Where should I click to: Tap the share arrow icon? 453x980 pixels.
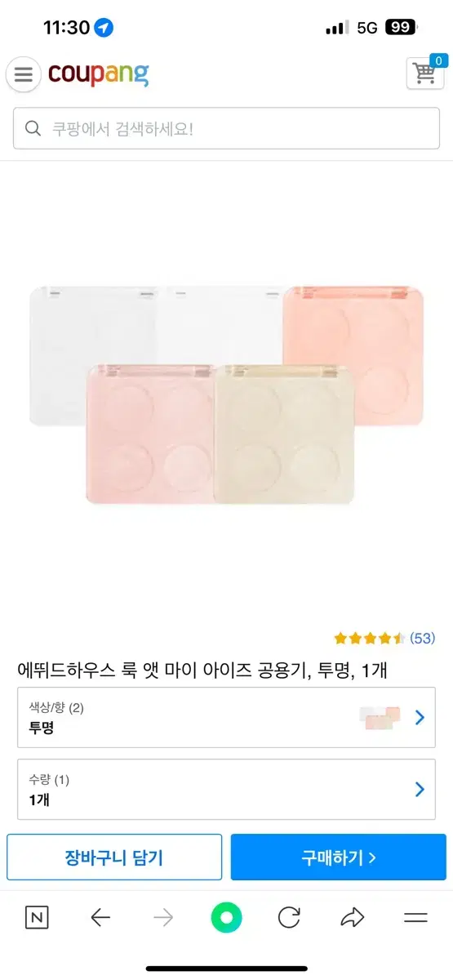[352, 918]
